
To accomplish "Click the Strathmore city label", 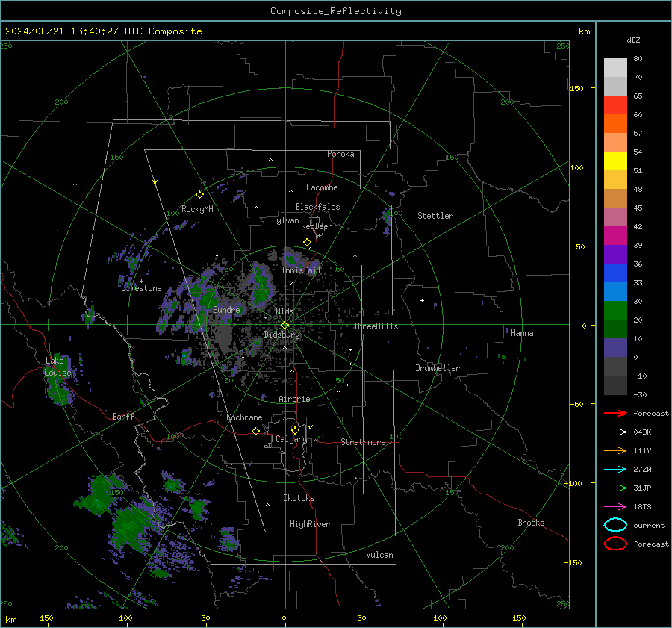I will (363, 442).
